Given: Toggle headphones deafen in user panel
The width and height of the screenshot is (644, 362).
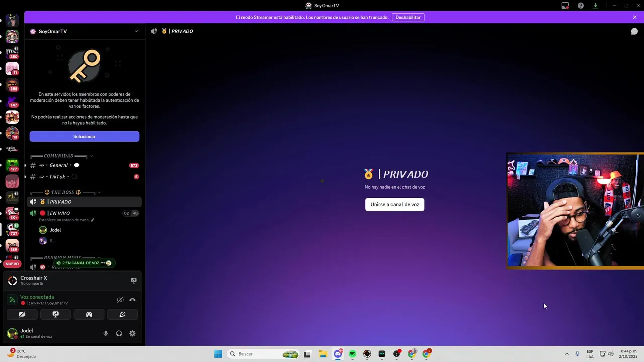Looking at the screenshot, I should point(119,333).
